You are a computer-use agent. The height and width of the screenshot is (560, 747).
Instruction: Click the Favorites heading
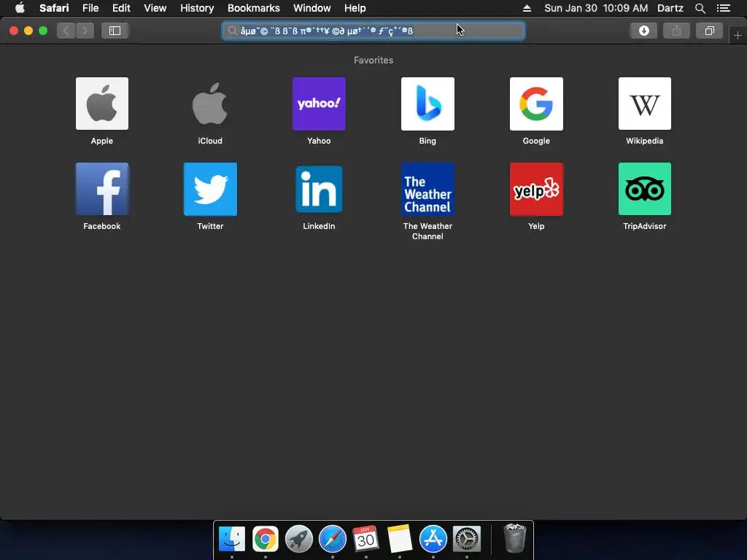coord(373,60)
